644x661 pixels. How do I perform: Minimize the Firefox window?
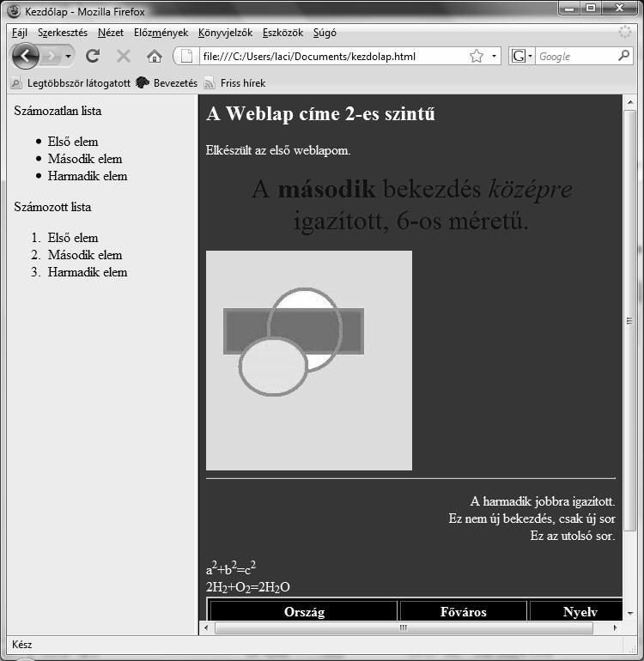point(569,9)
